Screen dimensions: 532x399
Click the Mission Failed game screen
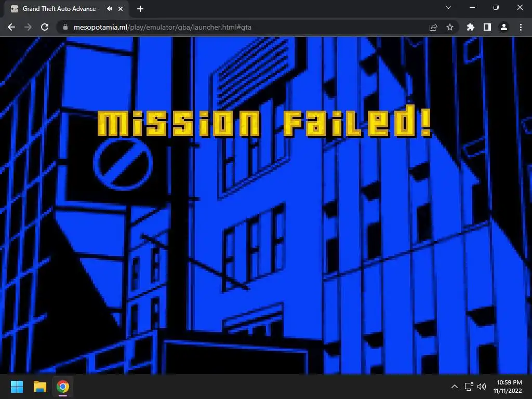coord(266,205)
